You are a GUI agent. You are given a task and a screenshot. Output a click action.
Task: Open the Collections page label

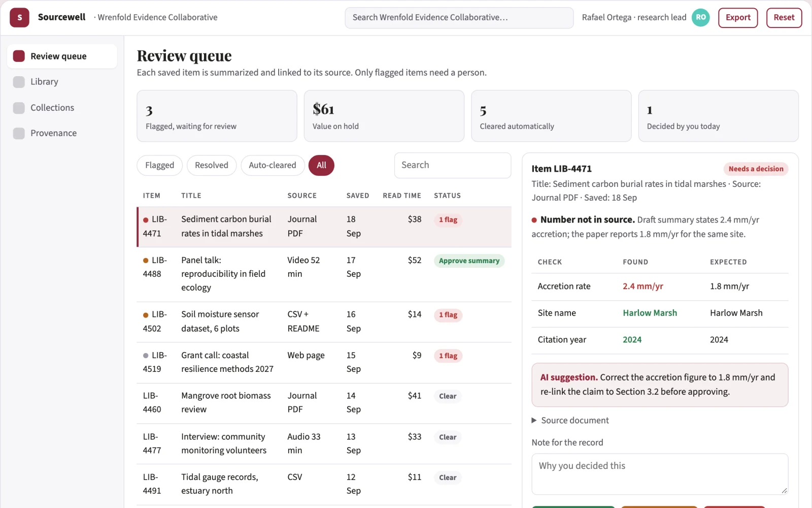click(x=52, y=108)
